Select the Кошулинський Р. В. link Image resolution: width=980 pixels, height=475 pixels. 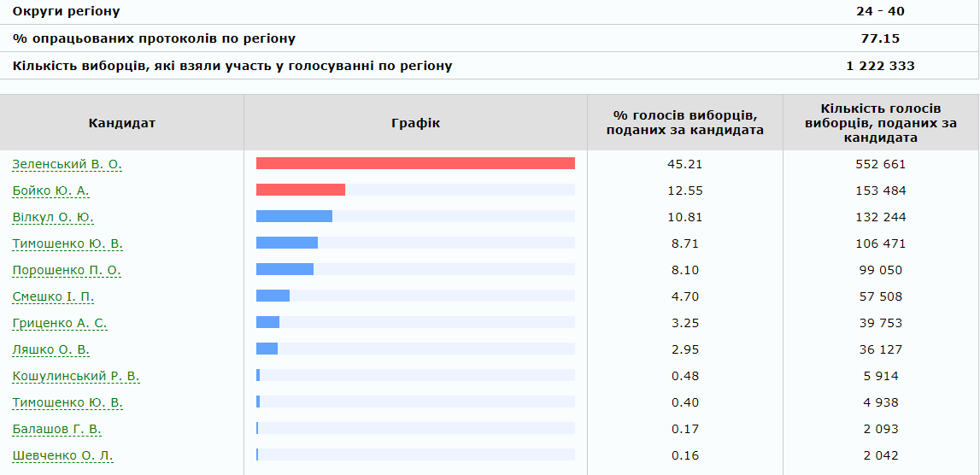tap(75, 376)
